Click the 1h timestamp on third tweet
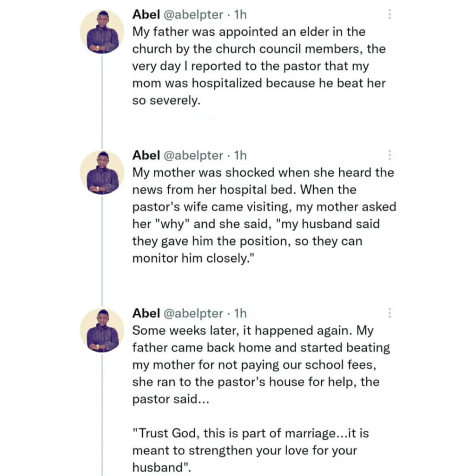This screenshot has height=476, width=476. (x=240, y=313)
